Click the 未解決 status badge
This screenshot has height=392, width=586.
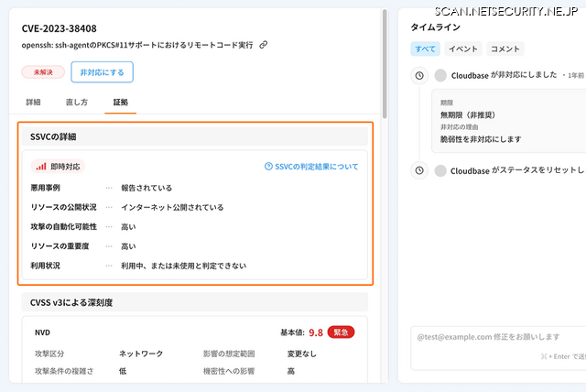[x=43, y=71]
